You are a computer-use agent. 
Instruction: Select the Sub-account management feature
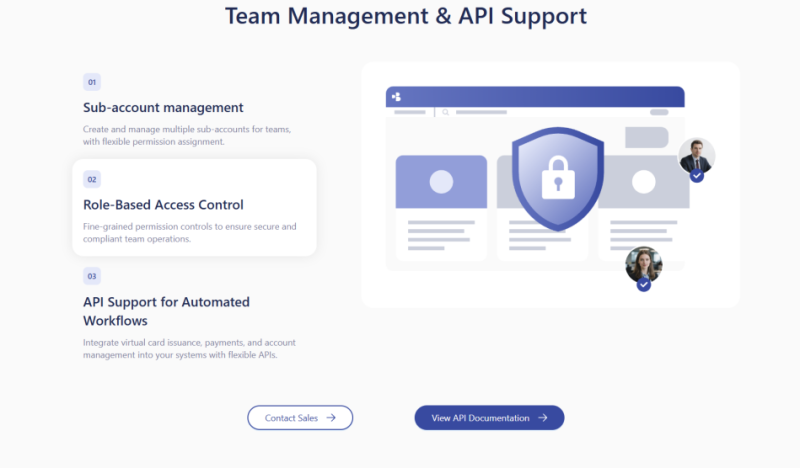(x=163, y=107)
